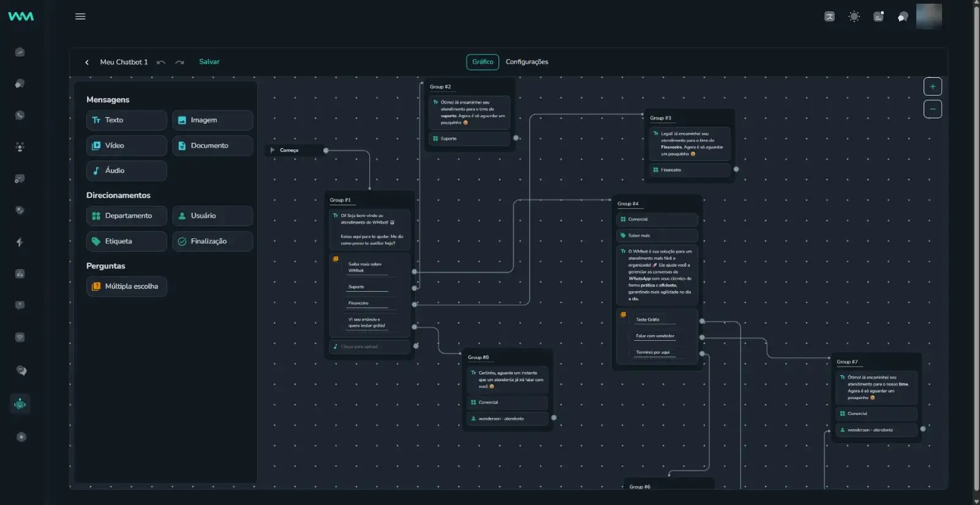Undo the last change
Viewport: 980px width, 505px height.
(161, 63)
